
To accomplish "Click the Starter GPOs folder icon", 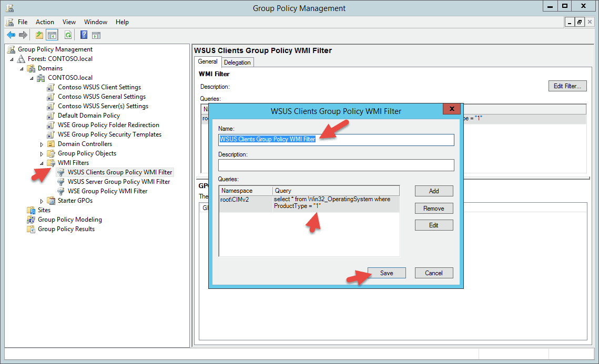I will point(51,201).
